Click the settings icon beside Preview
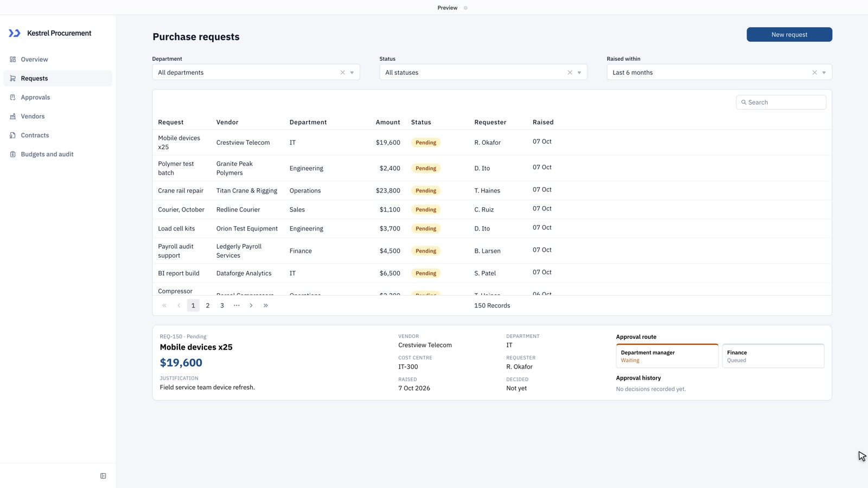This screenshot has height=488, width=868. pos(465,8)
